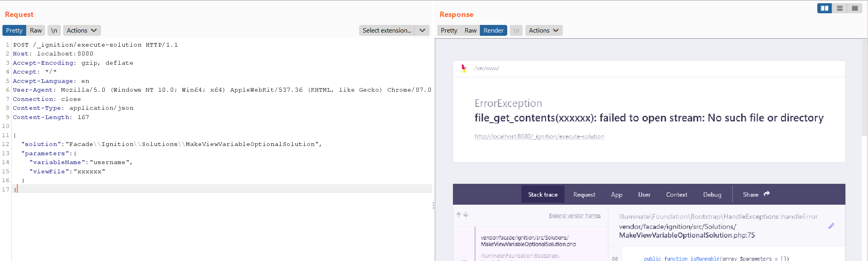Toggle newline display in Request panel
The image size is (868, 261).
pos(54,31)
